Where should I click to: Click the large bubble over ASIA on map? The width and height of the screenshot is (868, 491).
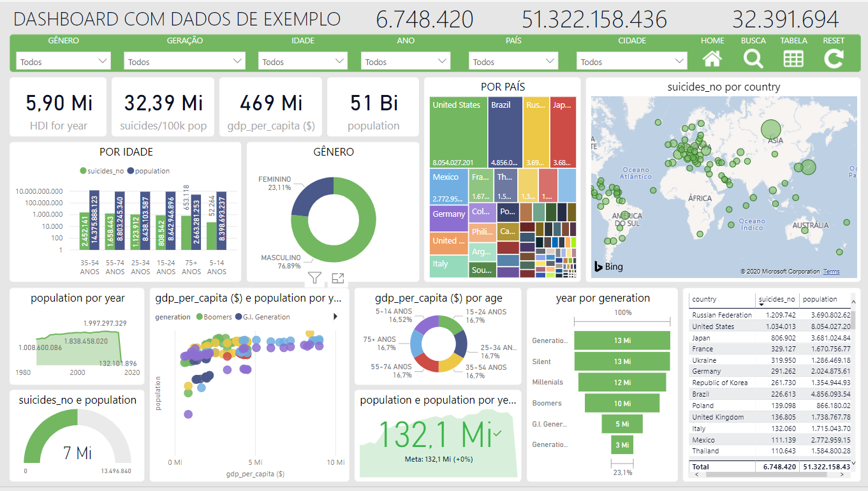(x=770, y=130)
